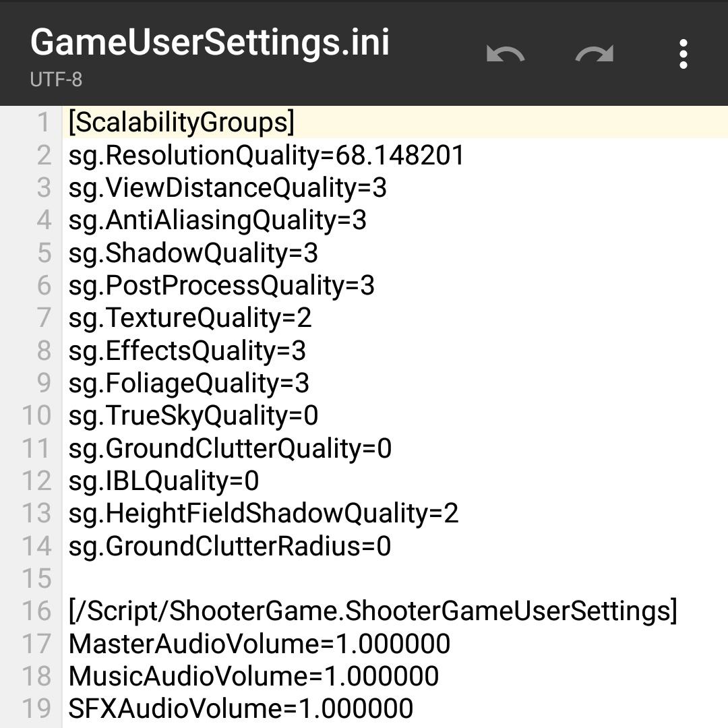Click the sg.HeightFieldShadowQuality=2 line
Image resolution: width=728 pixels, height=728 pixels.
click(263, 514)
